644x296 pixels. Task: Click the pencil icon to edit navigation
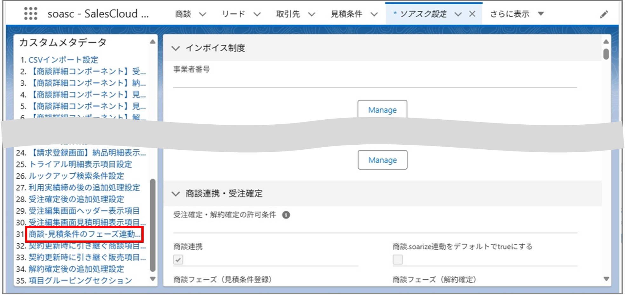(x=604, y=14)
